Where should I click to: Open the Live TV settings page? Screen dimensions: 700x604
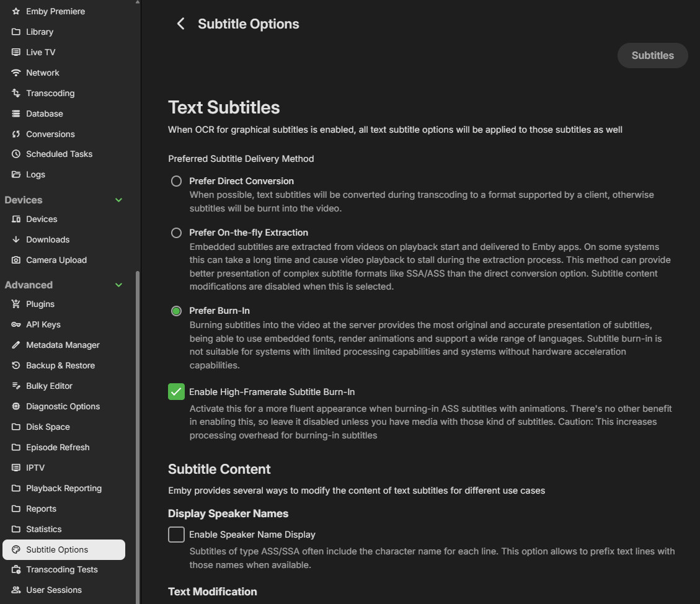[x=40, y=52]
